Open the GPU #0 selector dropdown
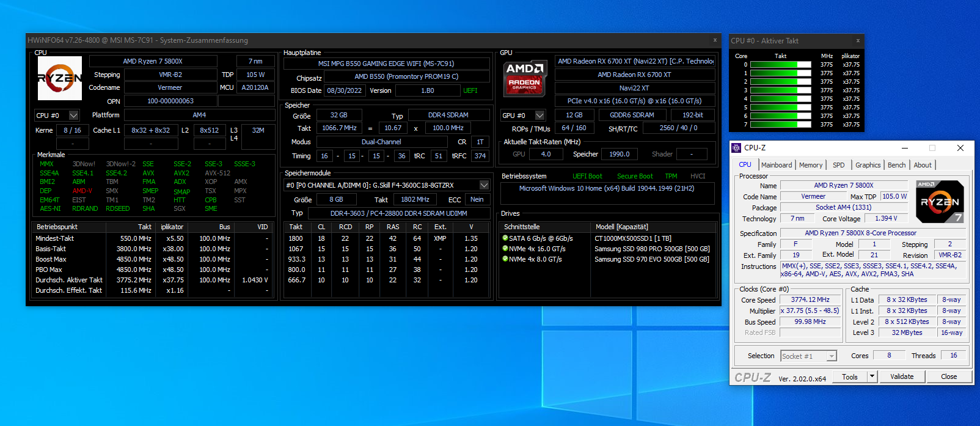The height and width of the screenshot is (426, 980). 539,115
